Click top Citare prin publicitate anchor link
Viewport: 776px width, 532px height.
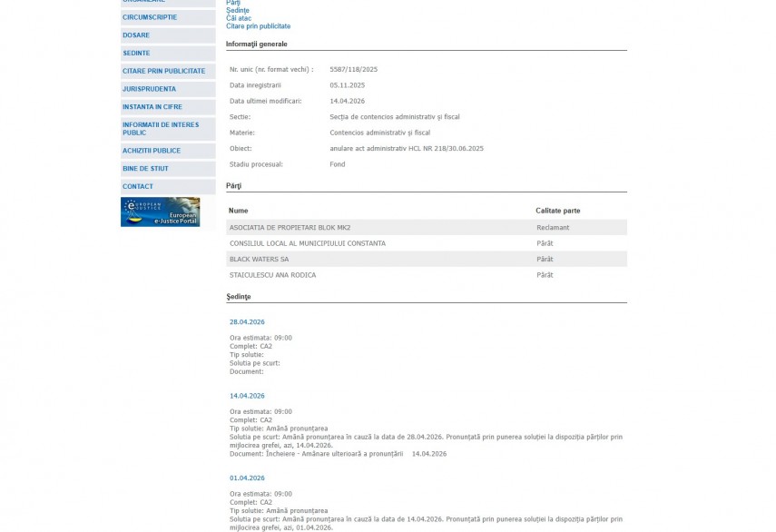tap(258, 26)
